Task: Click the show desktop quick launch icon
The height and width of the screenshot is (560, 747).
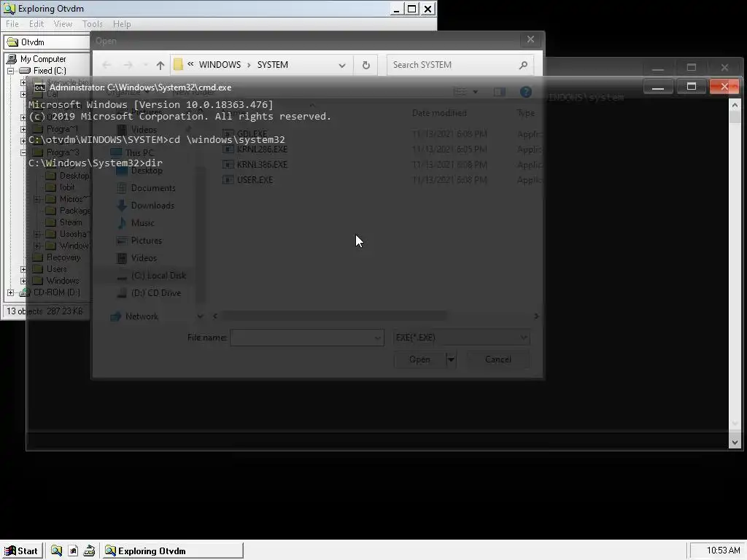Action: pyautogui.click(x=89, y=551)
